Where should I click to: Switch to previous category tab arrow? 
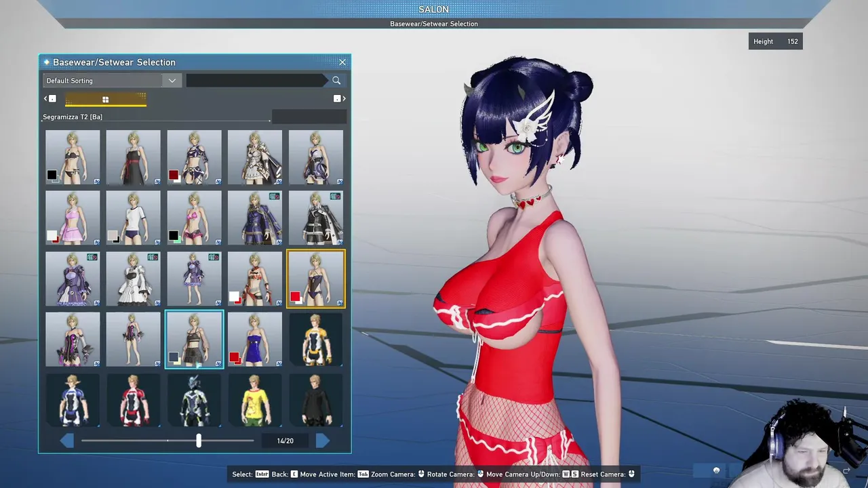pos(50,99)
